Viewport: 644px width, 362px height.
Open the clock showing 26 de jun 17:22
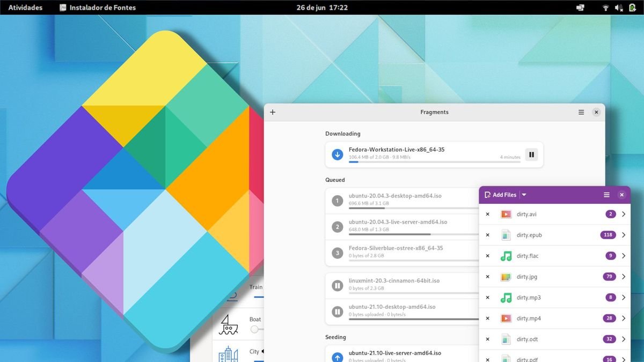click(322, 8)
